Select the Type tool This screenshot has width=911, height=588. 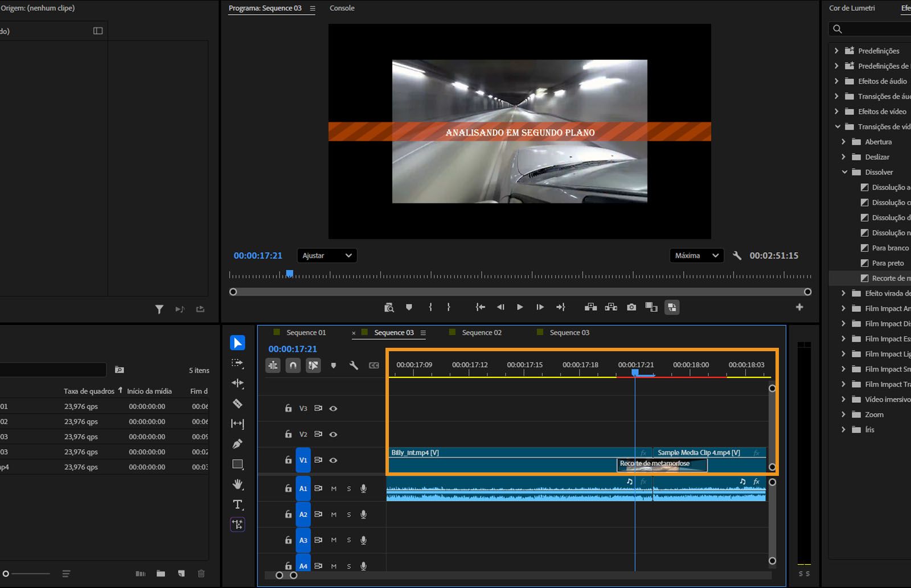click(237, 504)
